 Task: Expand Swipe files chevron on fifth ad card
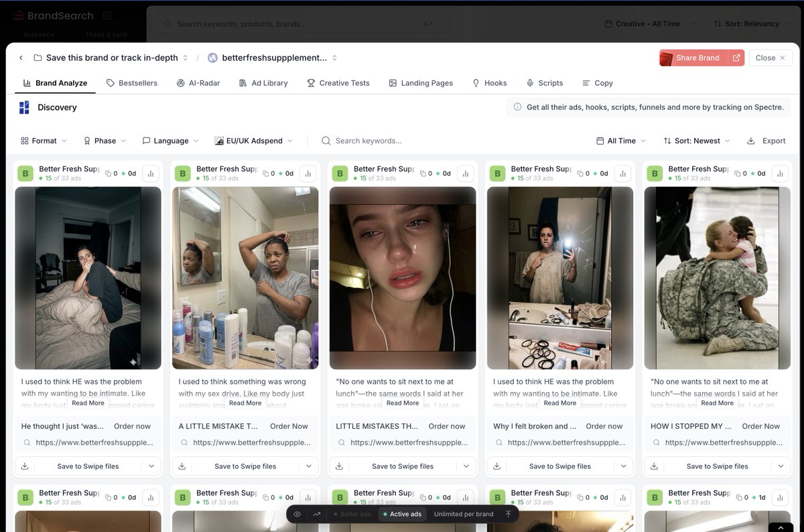pyautogui.click(x=781, y=466)
